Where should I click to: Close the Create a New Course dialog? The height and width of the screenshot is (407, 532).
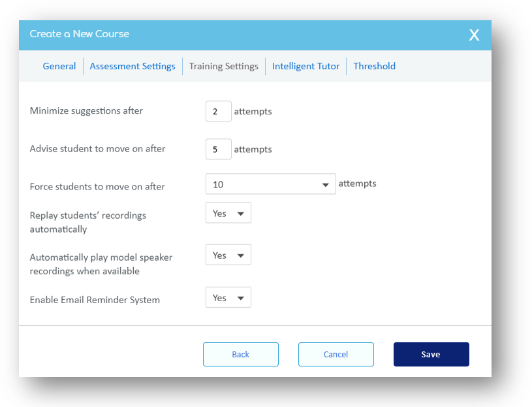pos(474,35)
